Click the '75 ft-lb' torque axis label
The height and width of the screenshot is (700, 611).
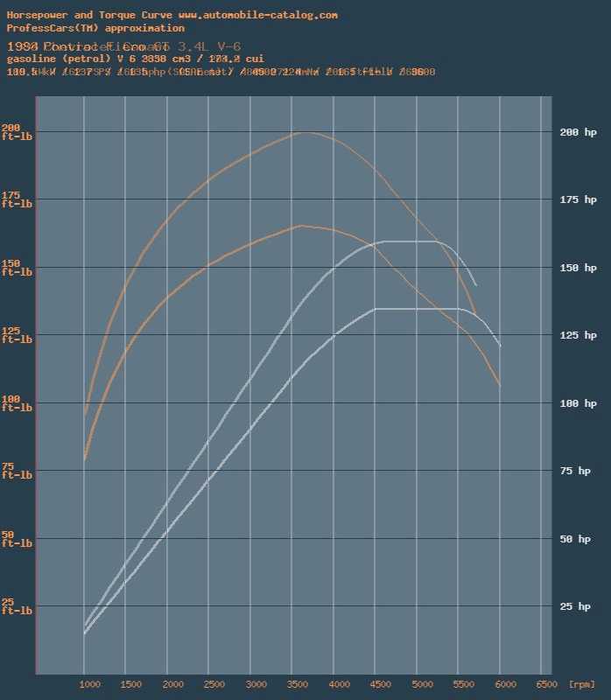click(17, 471)
